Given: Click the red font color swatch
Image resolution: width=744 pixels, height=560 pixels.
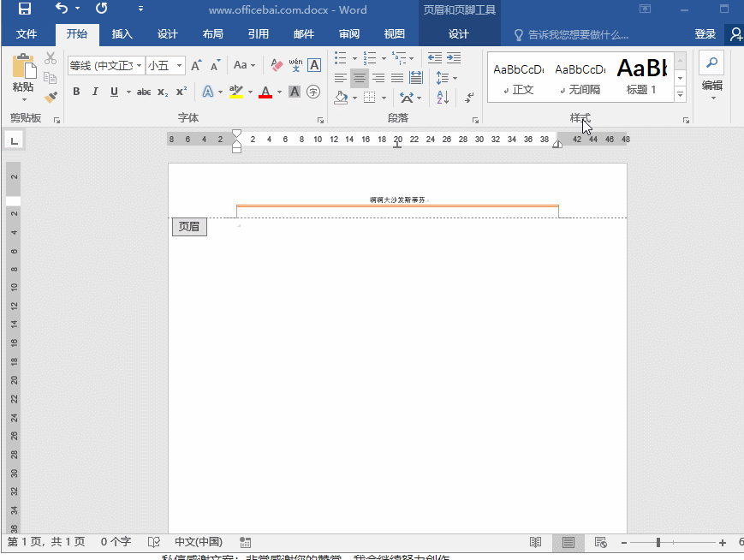Looking at the screenshot, I should (x=265, y=92).
